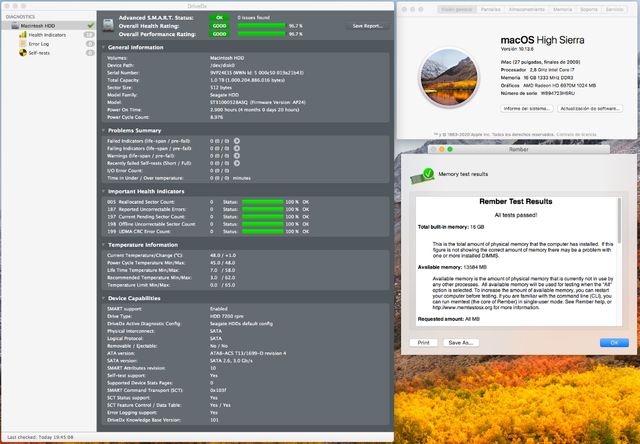This screenshot has width=640, height=444.
Task: Click the Rember results scrollbar
Action: pyautogui.click(x=620, y=221)
